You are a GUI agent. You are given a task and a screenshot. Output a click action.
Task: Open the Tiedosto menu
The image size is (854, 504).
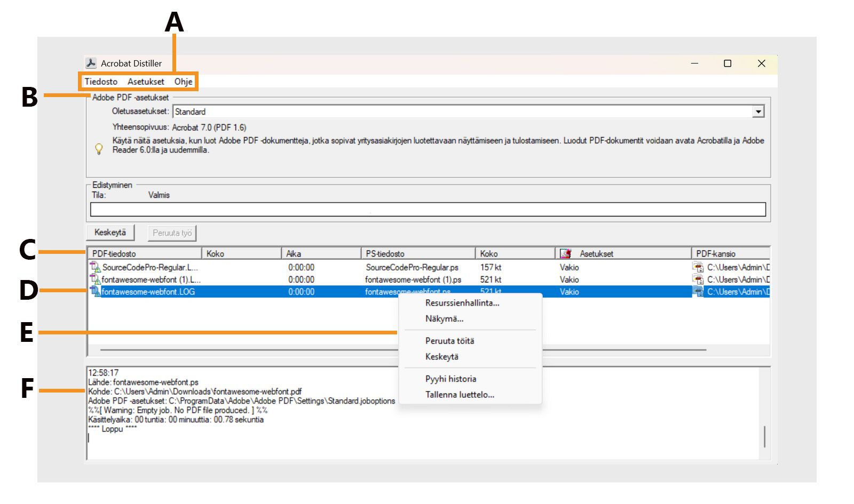(x=100, y=82)
